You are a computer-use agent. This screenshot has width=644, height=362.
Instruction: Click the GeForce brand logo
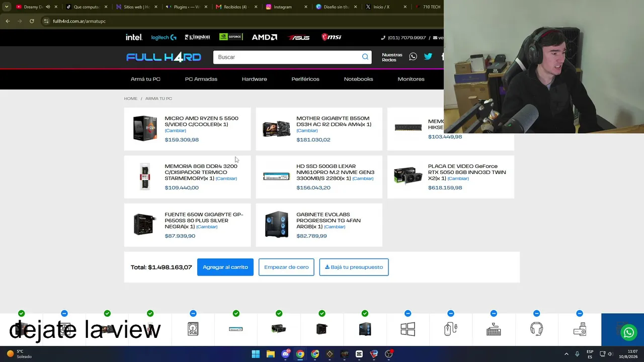click(231, 37)
